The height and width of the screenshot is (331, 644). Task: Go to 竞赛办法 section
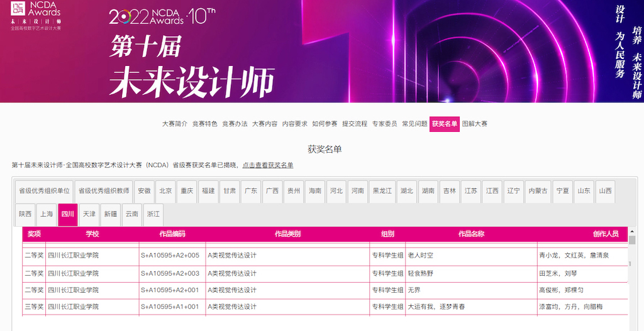click(x=235, y=124)
